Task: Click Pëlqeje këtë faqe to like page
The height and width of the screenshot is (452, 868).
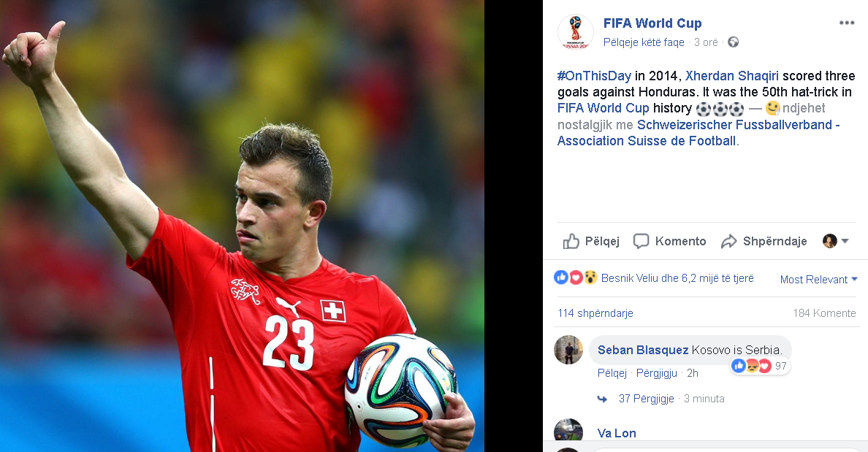Action: pyautogui.click(x=643, y=42)
